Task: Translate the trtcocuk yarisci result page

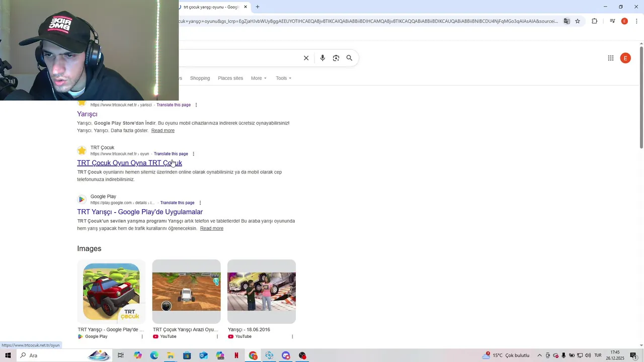Action: coord(174,105)
